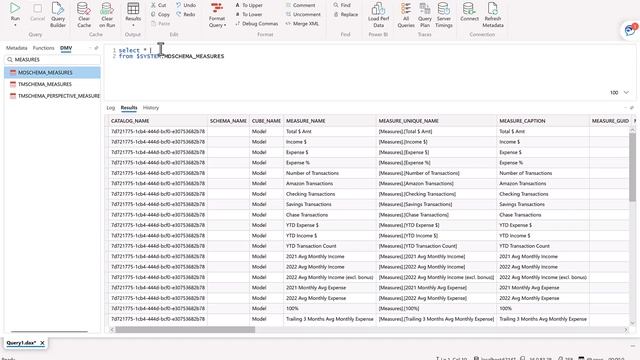The width and height of the screenshot is (640, 360).
Task: Select 'Chase Transactions' measure name cell
Action: (x=329, y=215)
